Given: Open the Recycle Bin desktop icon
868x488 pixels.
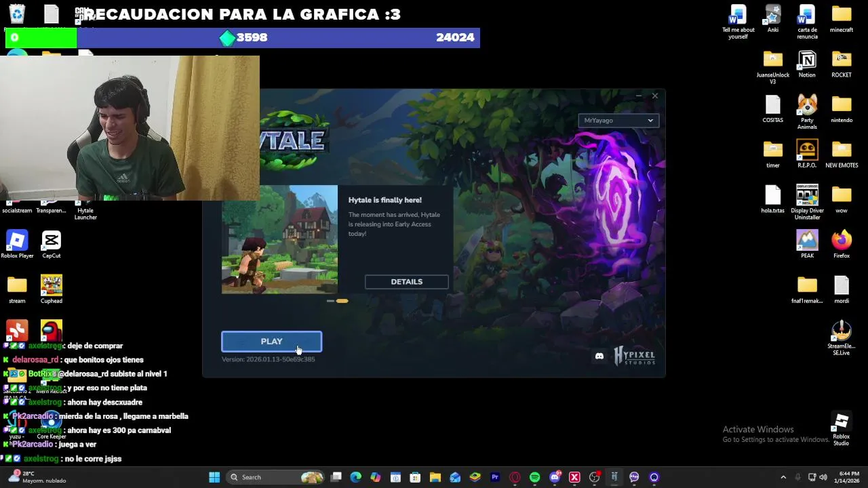Looking at the screenshot, I should [17, 14].
